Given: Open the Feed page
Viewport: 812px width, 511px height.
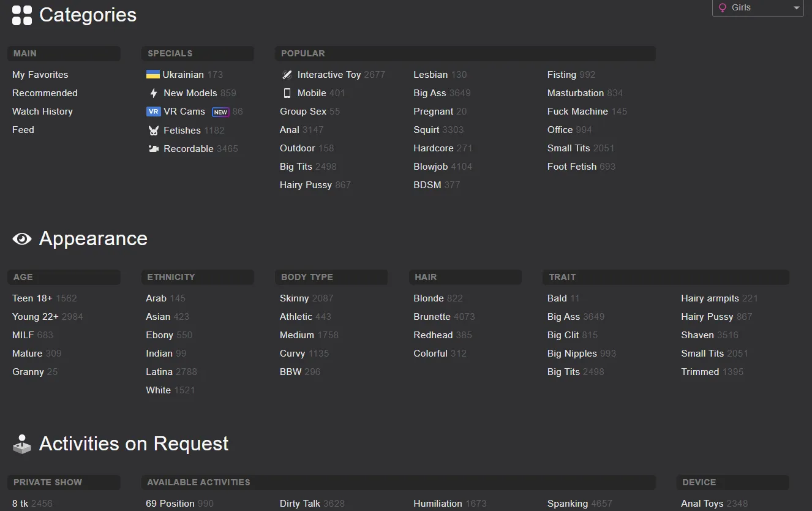Looking at the screenshot, I should (x=23, y=130).
